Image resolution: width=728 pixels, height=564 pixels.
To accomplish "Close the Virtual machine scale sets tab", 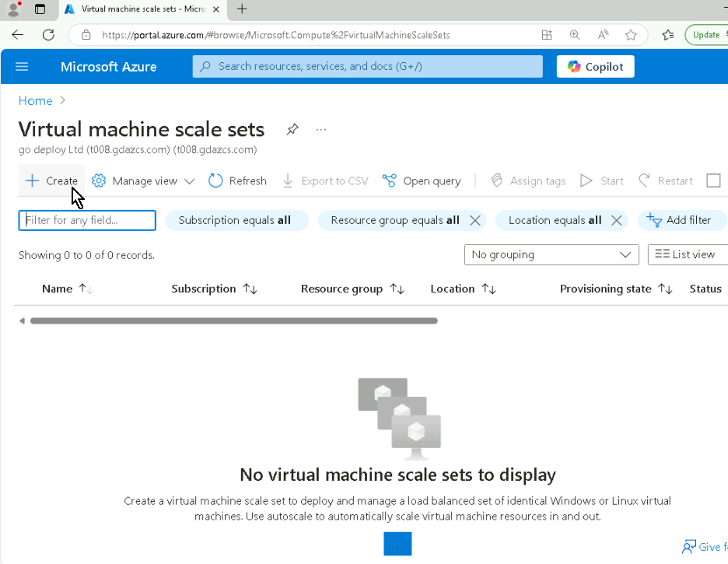I will click(216, 9).
